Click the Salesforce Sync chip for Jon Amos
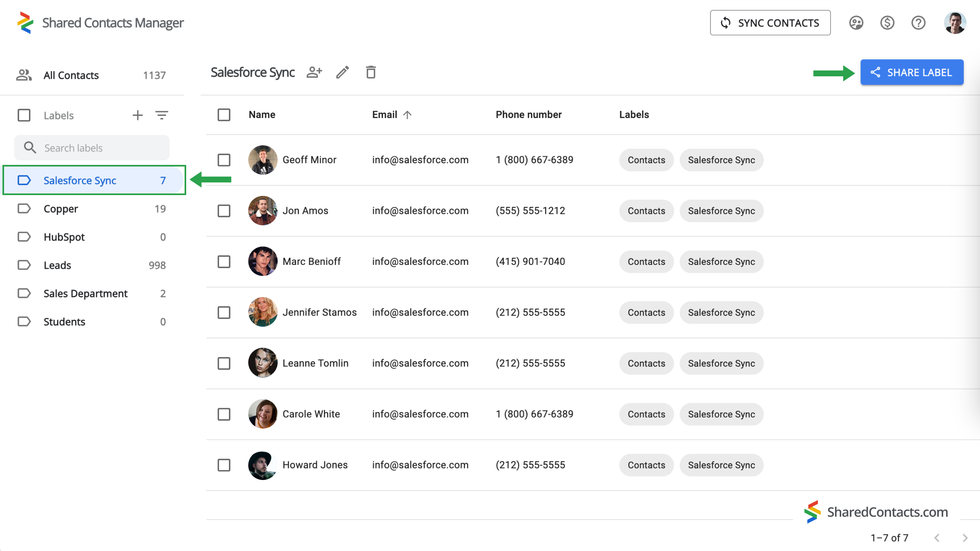 pyautogui.click(x=722, y=211)
